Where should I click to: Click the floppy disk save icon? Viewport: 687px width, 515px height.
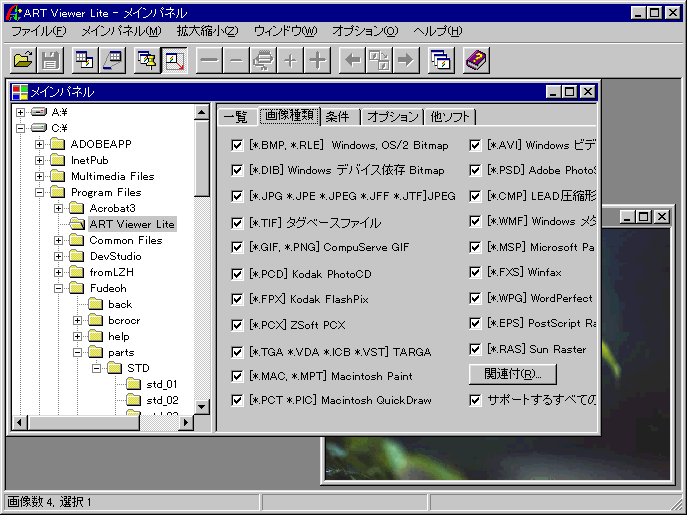pos(50,60)
